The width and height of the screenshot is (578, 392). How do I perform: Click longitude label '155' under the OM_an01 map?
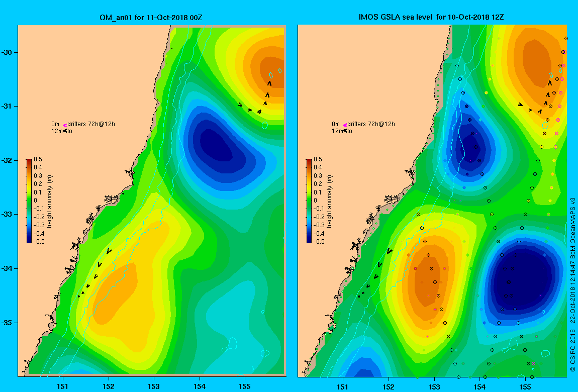pyautogui.click(x=245, y=386)
